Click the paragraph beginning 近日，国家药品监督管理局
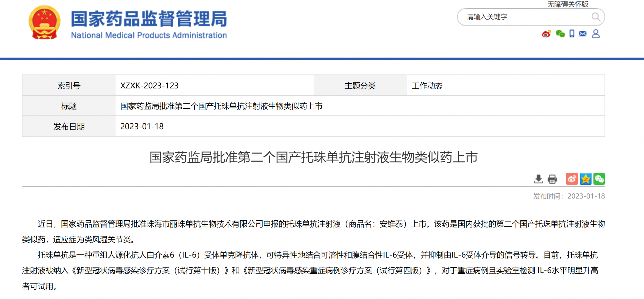 314,232
